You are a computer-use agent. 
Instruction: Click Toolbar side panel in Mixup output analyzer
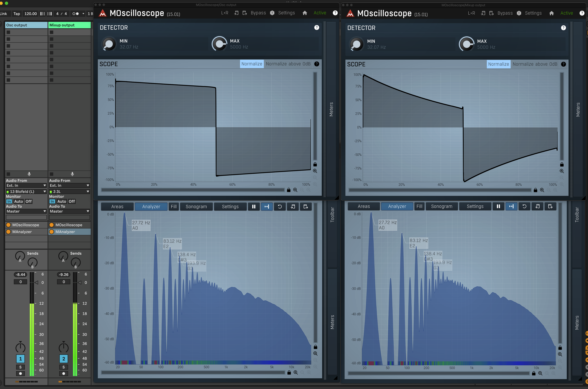pos(577,215)
